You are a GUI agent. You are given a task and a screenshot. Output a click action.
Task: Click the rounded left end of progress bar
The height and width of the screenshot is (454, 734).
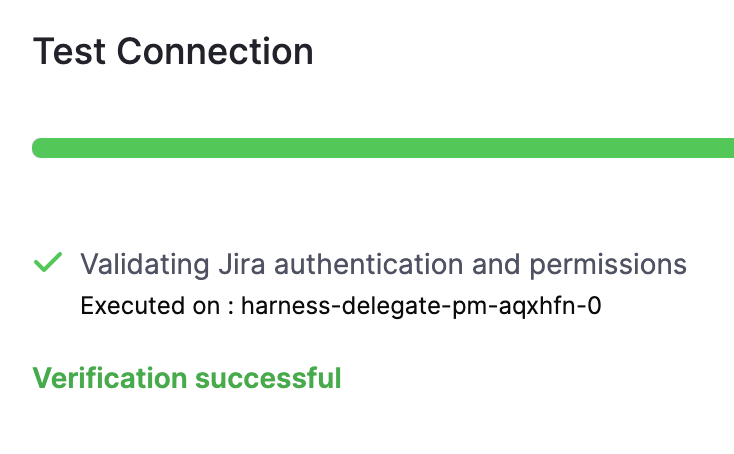tap(40, 148)
